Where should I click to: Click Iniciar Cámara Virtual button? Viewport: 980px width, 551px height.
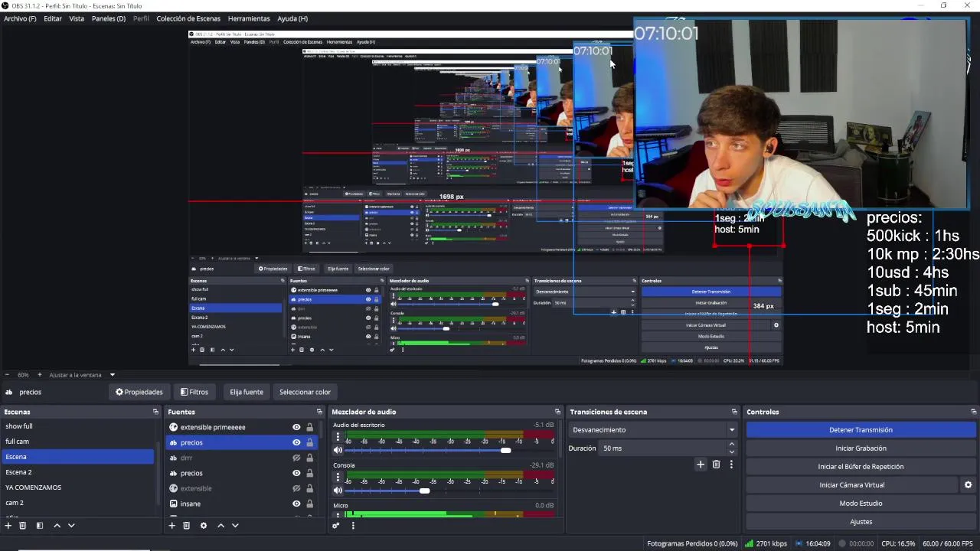(851, 485)
